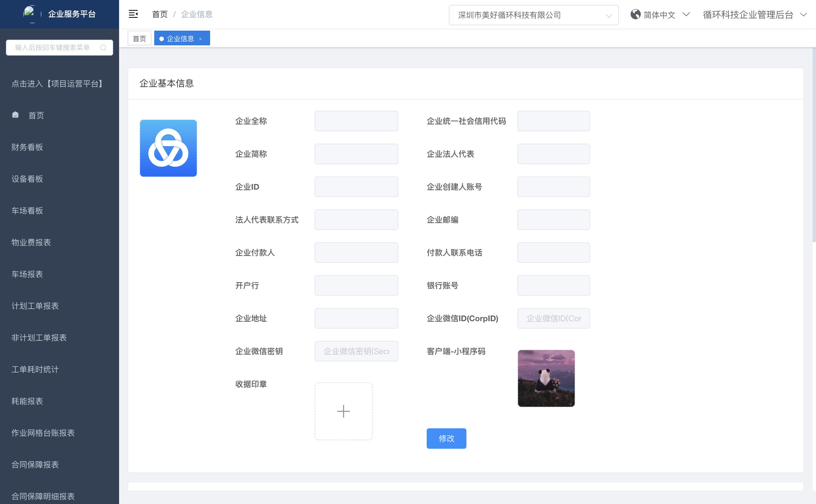Open 耗能报表 in the sidebar menu
The image size is (816, 504).
click(27, 401)
